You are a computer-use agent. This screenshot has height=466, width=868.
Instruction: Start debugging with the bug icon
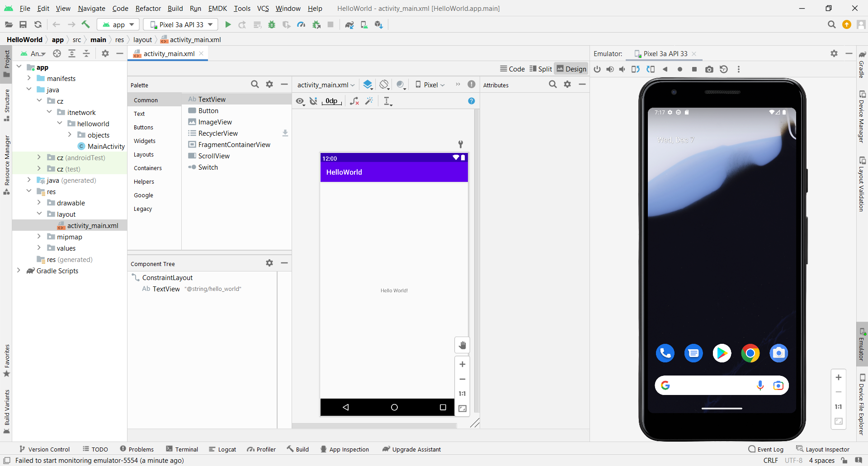click(272, 24)
